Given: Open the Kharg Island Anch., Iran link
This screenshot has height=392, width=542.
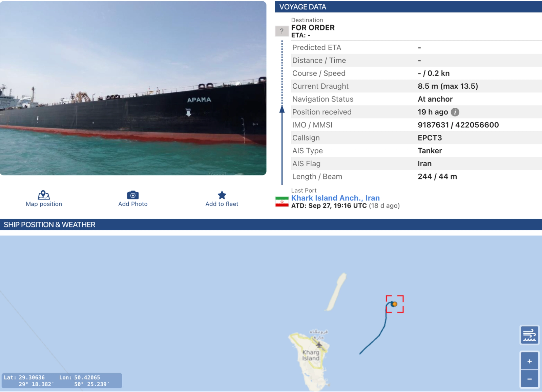Looking at the screenshot, I should (335, 198).
